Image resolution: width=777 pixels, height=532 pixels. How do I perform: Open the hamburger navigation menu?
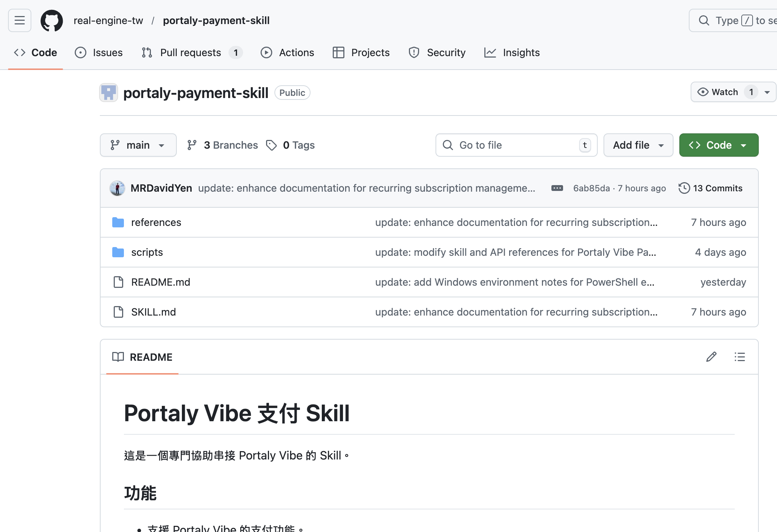pyautogui.click(x=19, y=20)
